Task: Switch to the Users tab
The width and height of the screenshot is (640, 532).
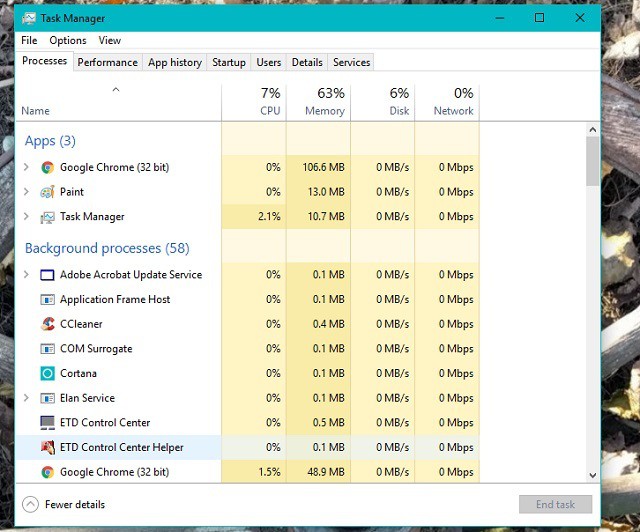Action: point(269,62)
